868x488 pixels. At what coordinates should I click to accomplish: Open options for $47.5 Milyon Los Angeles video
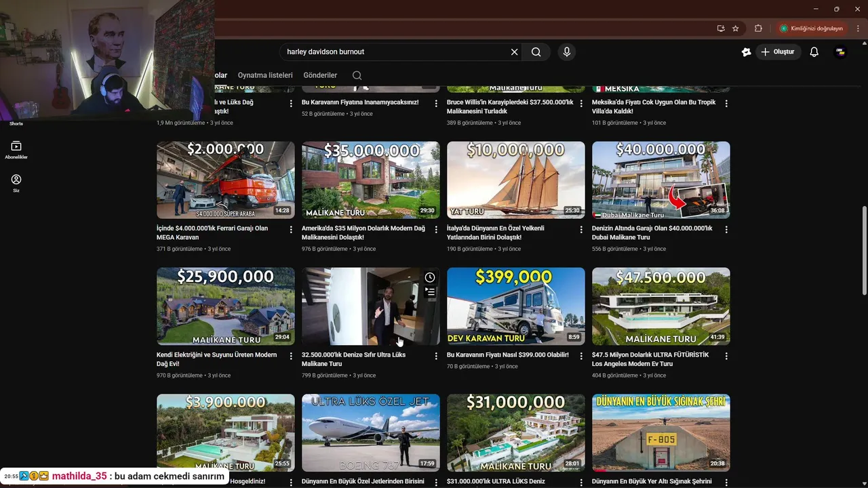(726, 356)
